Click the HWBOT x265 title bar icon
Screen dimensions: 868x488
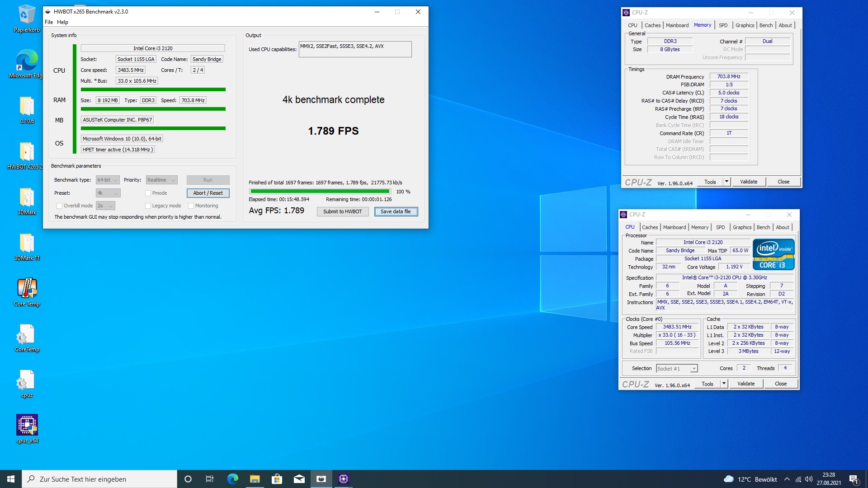pos(48,12)
